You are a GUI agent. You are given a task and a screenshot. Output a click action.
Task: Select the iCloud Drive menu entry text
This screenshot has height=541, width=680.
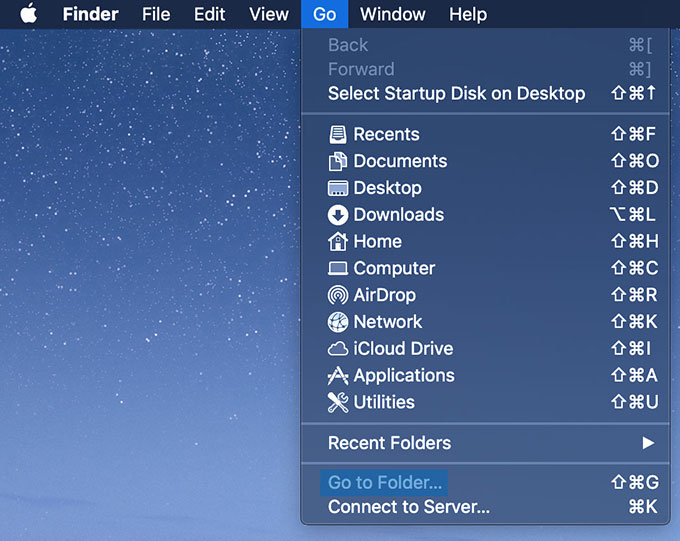pos(403,349)
